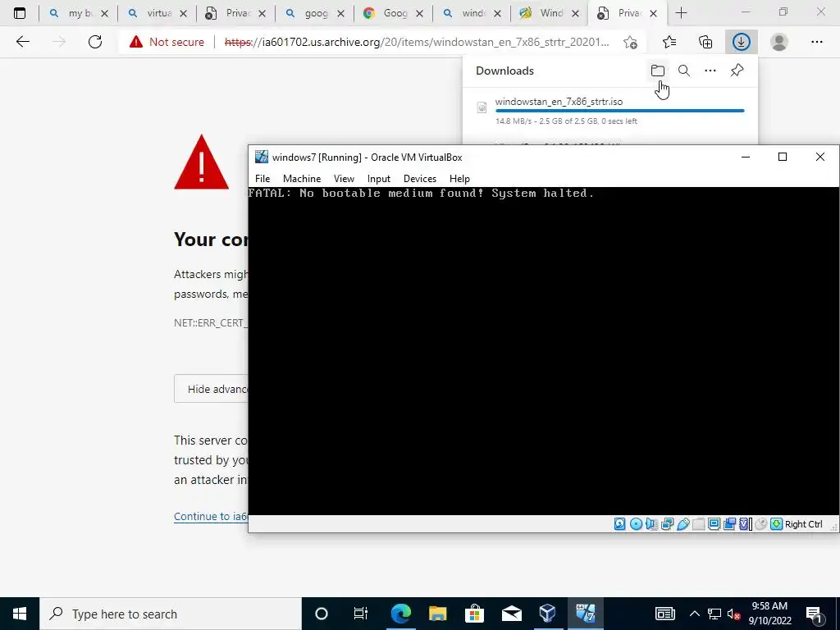This screenshot has width=840, height=630.
Task: Click the green keyboard capture arrow icon
Action: click(x=776, y=524)
